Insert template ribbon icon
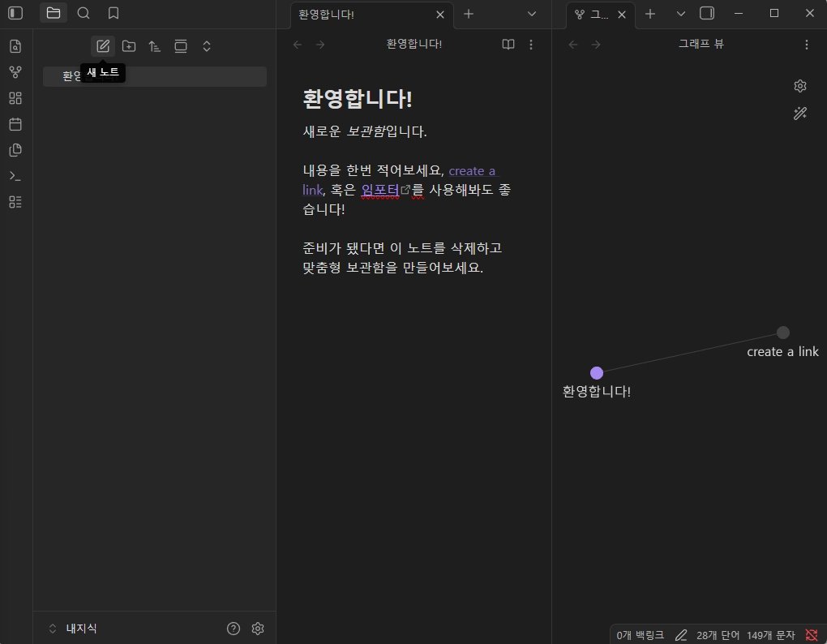Viewport: 827px width, 644px height. (x=15, y=150)
